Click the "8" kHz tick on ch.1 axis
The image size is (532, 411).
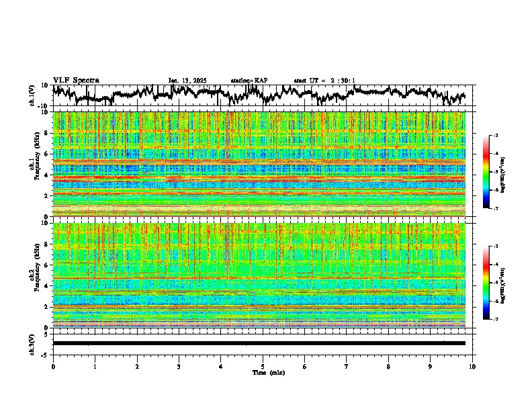click(x=47, y=133)
